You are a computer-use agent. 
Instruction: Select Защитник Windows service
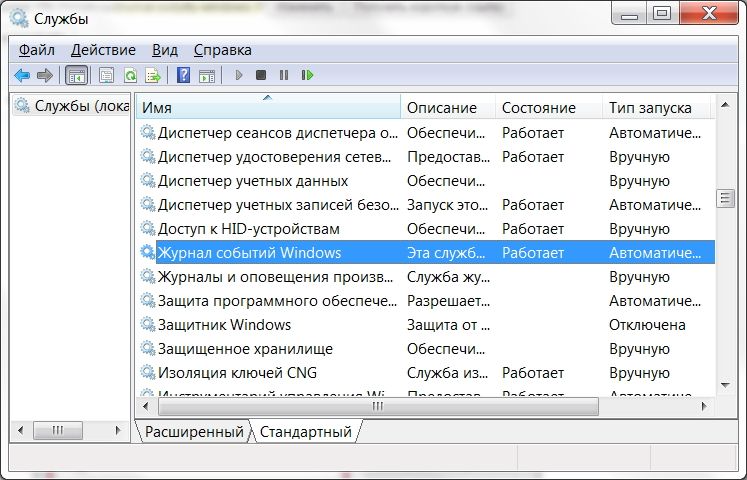[x=426, y=325]
